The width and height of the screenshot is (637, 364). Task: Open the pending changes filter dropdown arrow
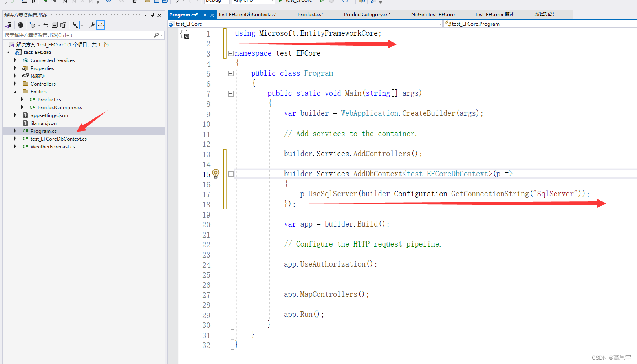coord(39,25)
